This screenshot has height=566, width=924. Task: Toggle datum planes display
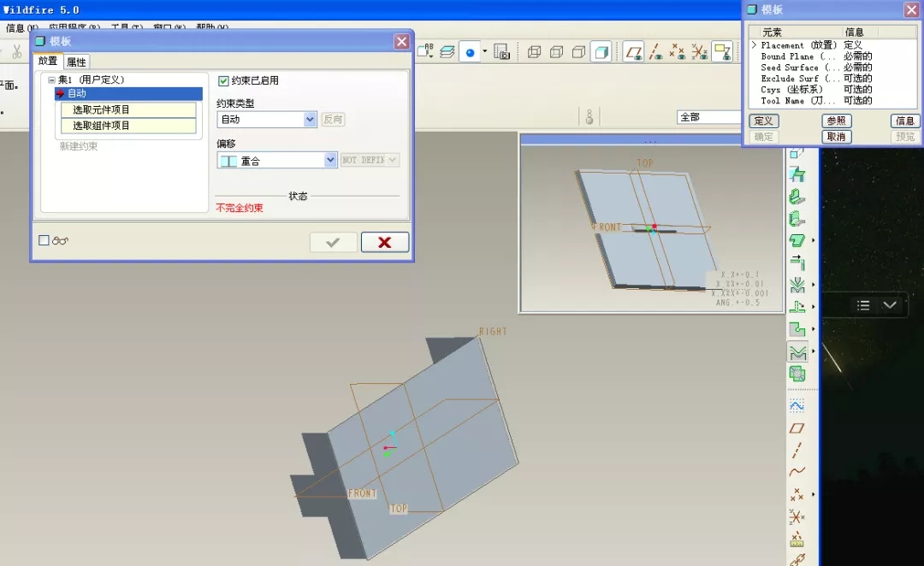(633, 52)
